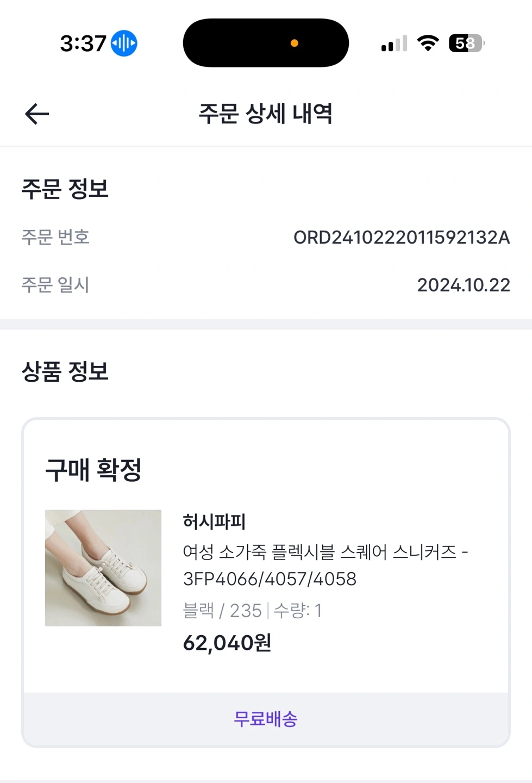
Task: Tap the cellular signal bars icon
Action: coord(394,43)
